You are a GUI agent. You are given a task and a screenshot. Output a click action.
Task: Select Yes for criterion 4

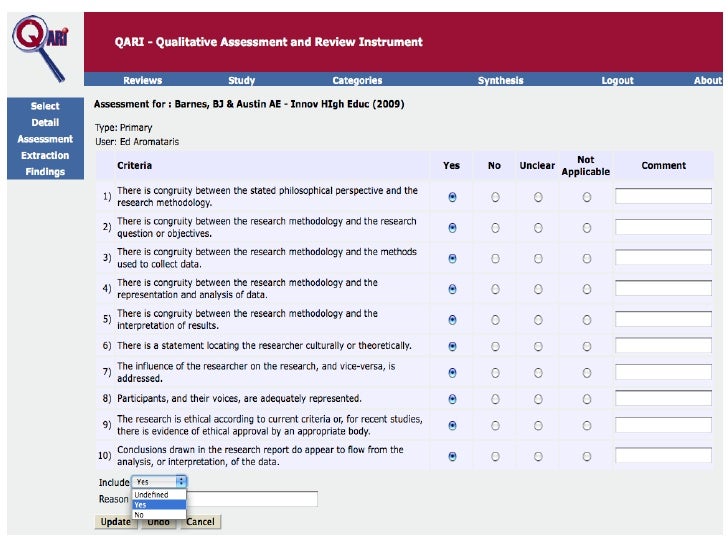[452, 289]
